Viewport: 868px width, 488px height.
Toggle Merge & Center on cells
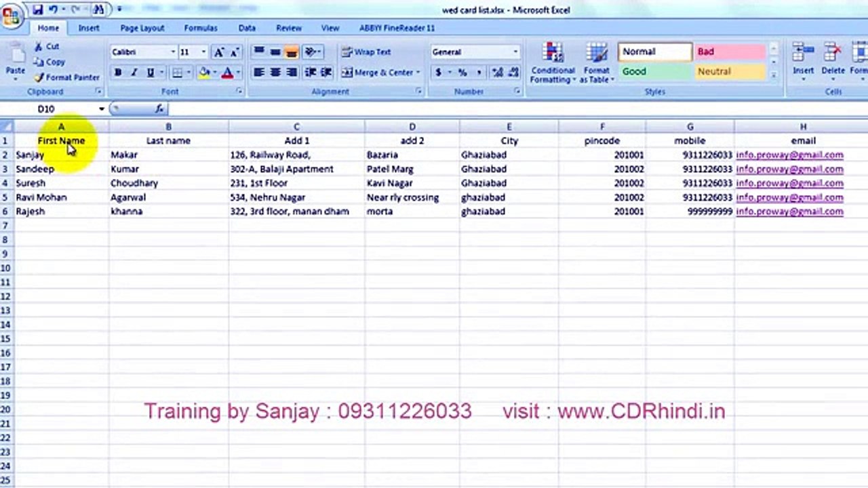[376, 73]
